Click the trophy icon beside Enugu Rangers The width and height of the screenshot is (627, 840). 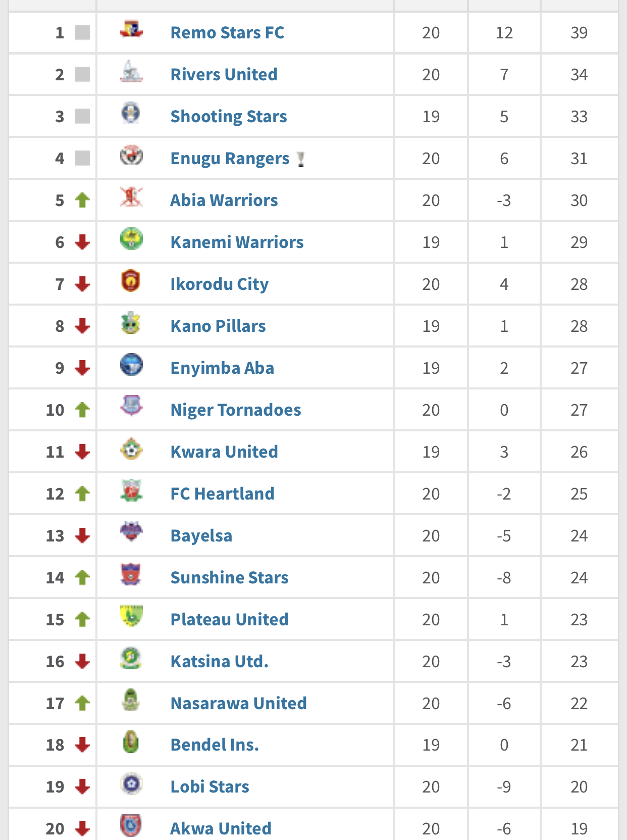click(301, 159)
